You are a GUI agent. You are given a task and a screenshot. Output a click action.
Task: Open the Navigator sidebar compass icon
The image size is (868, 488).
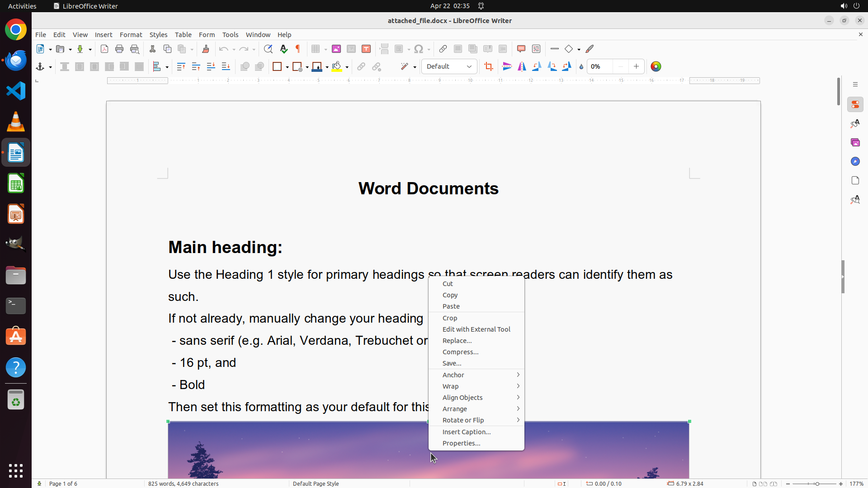coord(855,162)
